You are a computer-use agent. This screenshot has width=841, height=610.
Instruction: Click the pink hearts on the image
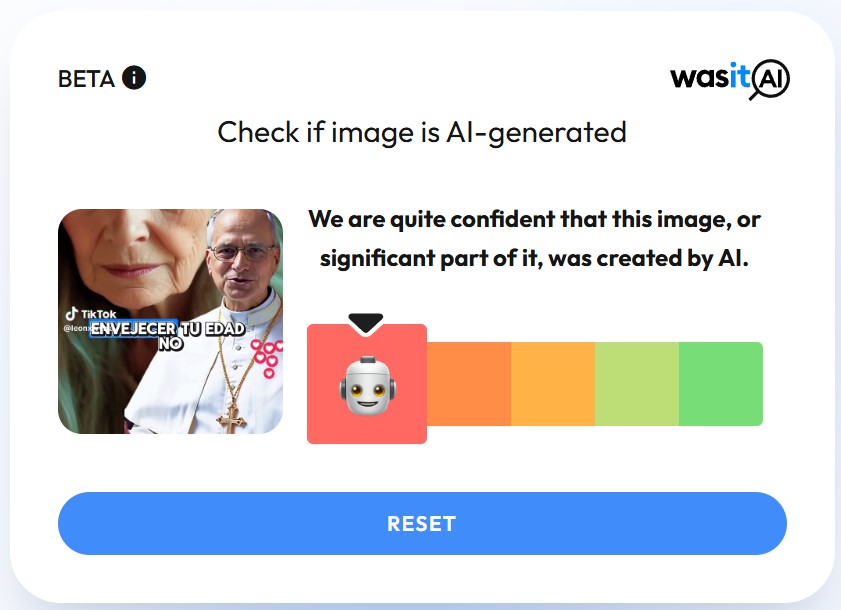(267, 358)
